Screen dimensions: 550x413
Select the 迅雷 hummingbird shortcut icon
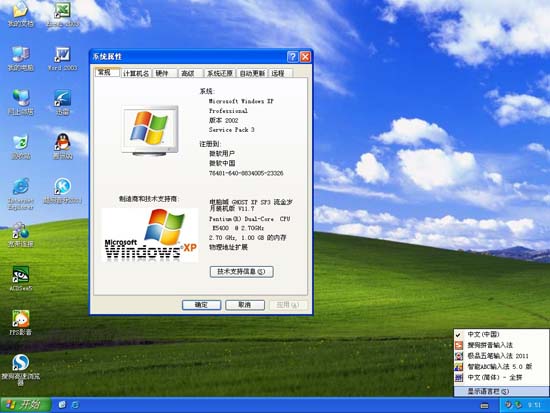point(63,102)
